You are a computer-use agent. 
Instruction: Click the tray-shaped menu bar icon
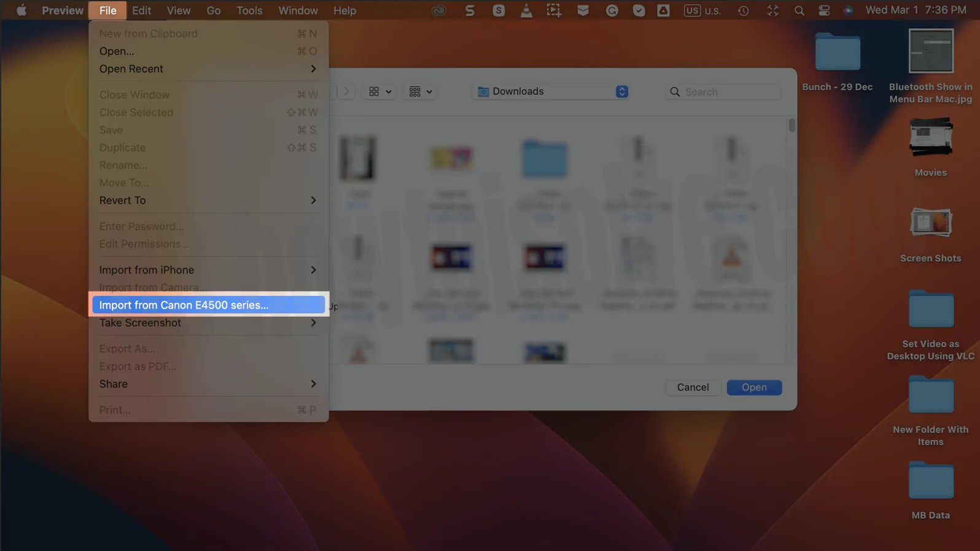point(583,10)
